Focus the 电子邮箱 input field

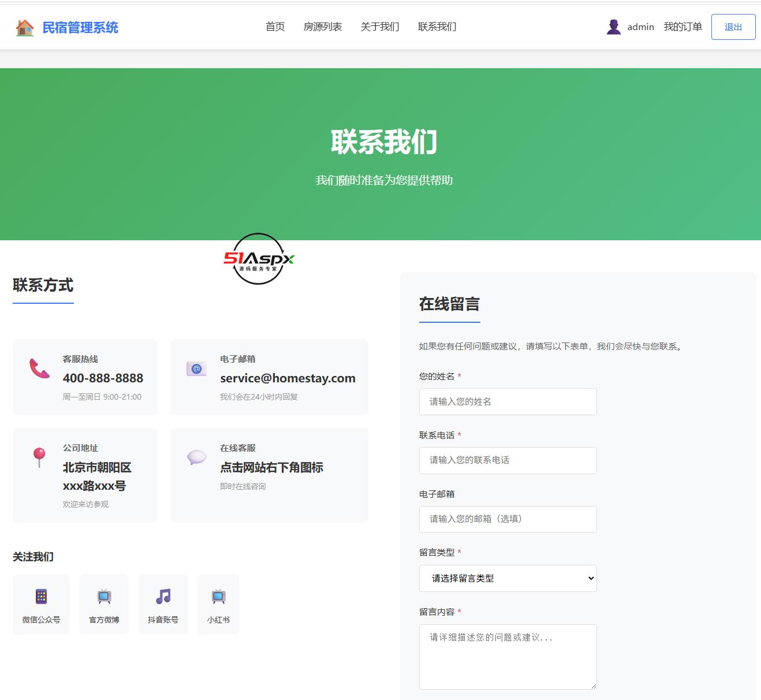[x=508, y=519]
